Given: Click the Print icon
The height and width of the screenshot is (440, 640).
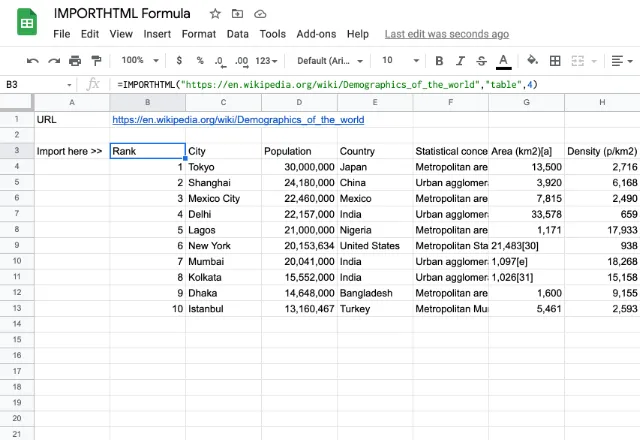Looking at the screenshot, I should (x=75, y=61).
